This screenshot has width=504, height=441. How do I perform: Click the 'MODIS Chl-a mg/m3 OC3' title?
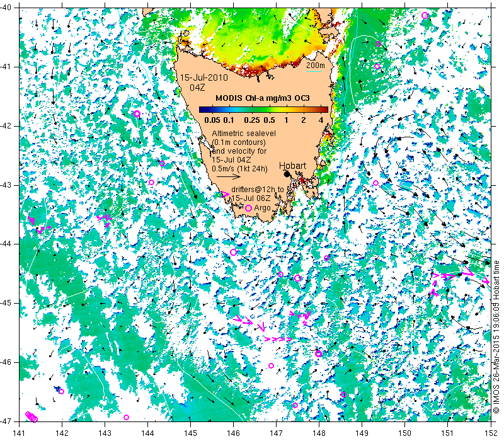pos(263,98)
